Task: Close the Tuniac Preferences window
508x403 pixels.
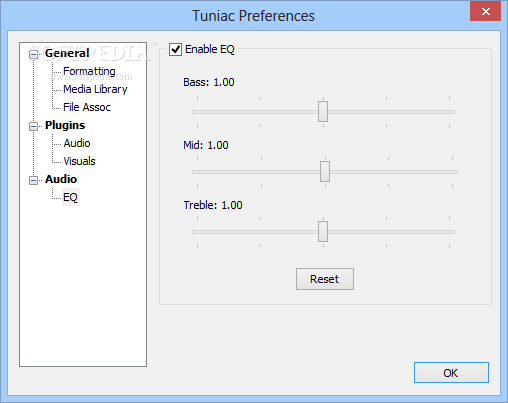Action: (x=485, y=11)
